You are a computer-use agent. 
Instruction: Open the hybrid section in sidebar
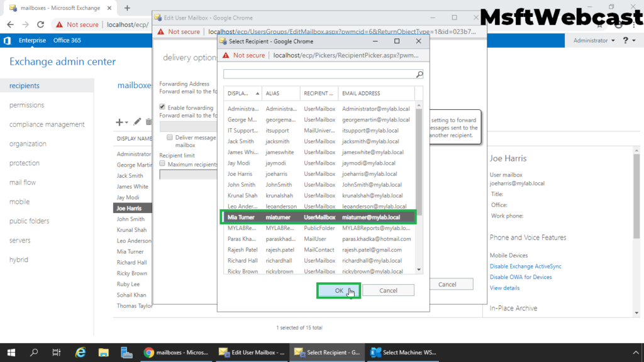click(x=19, y=260)
